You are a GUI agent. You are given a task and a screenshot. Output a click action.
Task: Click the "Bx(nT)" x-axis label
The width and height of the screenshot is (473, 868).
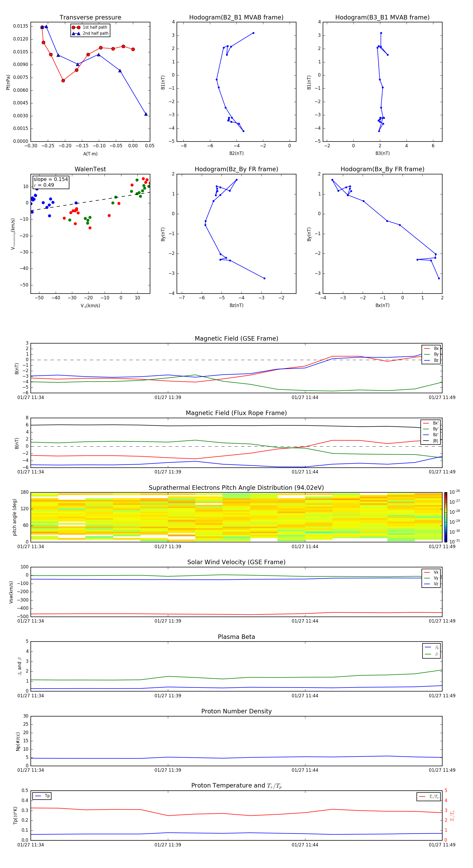coord(382,305)
